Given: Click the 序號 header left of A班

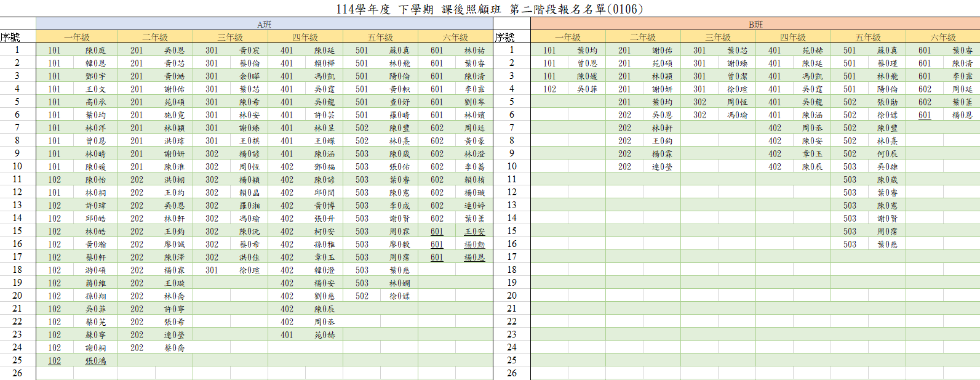Looking at the screenshot, I should coord(10,37).
